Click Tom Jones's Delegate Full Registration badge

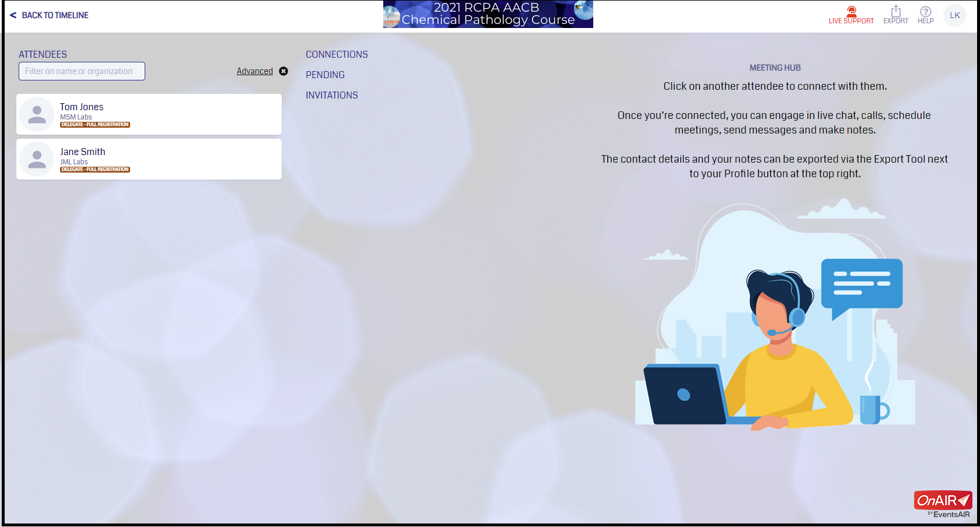coord(95,125)
